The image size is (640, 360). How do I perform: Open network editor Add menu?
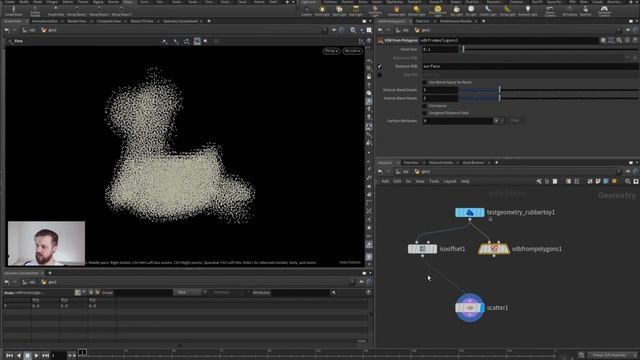pos(385,181)
